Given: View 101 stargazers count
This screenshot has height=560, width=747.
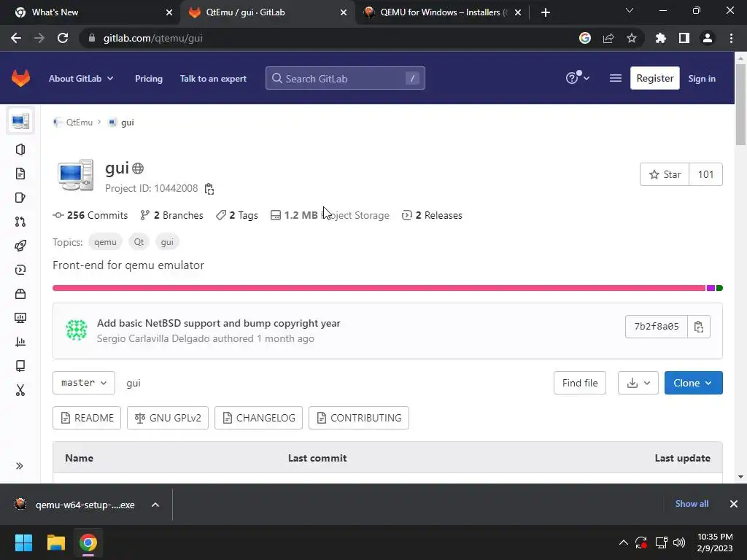Looking at the screenshot, I should tap(705, 174).
